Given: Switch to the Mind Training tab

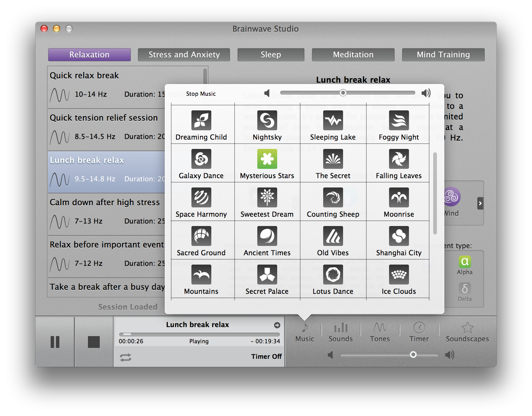Looking at the screenshot, I should [x=443, y=55].
